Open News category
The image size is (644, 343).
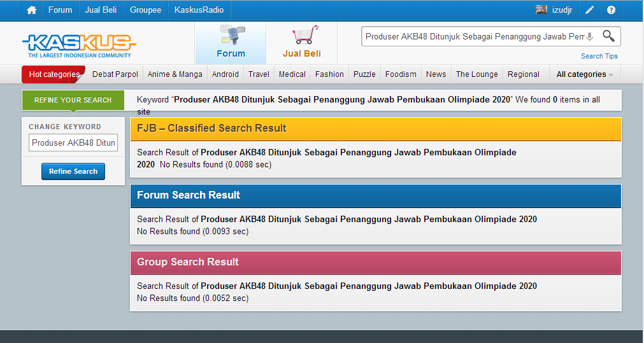point(436,74)
